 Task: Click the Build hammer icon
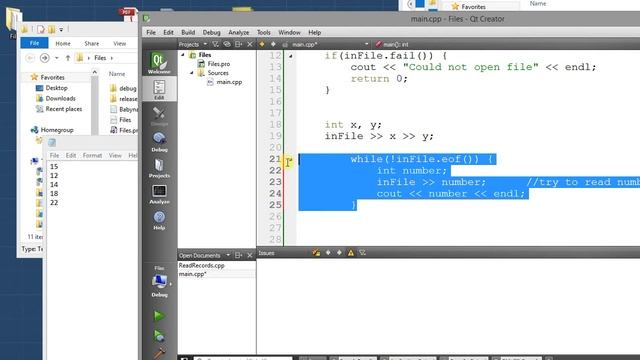(159, 353)
